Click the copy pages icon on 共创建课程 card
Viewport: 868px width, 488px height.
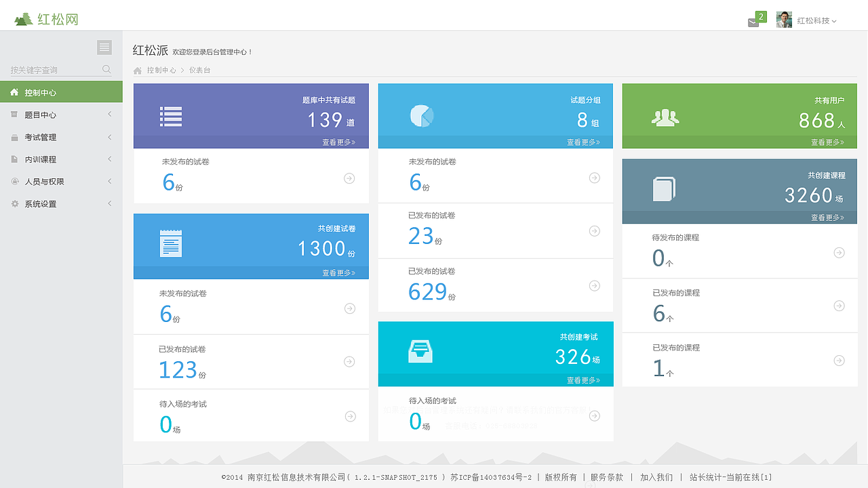[x=665, y=189]
